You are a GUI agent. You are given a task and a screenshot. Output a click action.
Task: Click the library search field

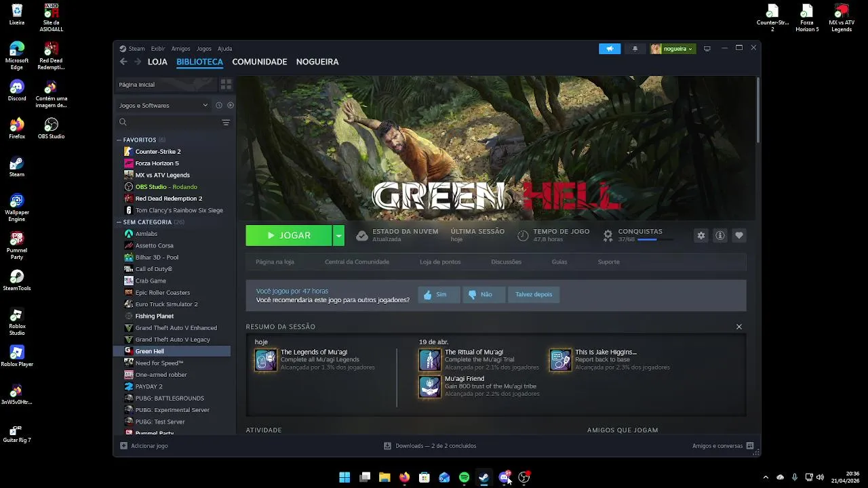click(168, 123)
